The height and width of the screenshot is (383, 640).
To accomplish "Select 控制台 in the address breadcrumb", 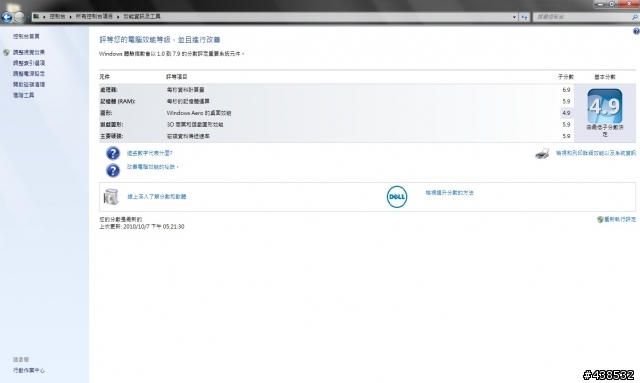I will [x=57, y=17].
